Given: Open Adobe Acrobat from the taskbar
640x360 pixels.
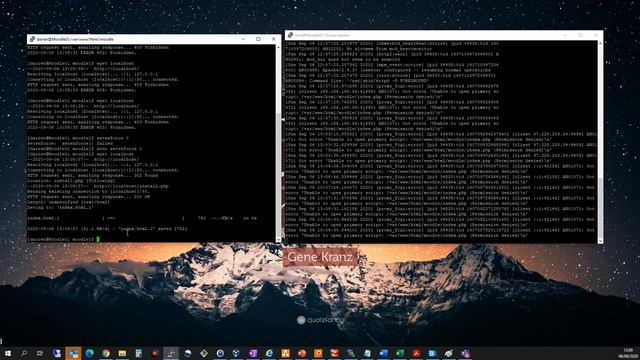Looking at the screenshot, I should (416, 353).
